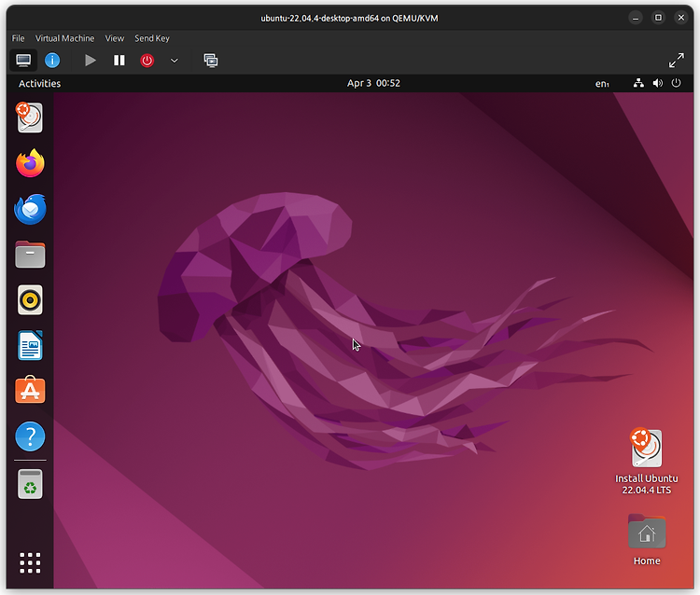Viewport: 700px width, 595px height.
Task: Close the QEMU/KVM viewer window
Action: [680, 18]
